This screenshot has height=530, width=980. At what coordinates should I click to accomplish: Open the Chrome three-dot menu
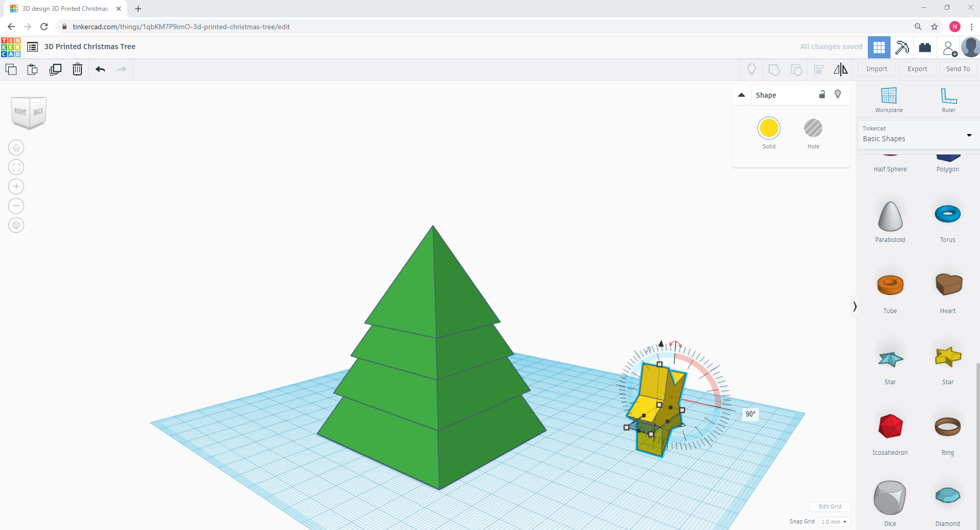(x=971, y=27)
